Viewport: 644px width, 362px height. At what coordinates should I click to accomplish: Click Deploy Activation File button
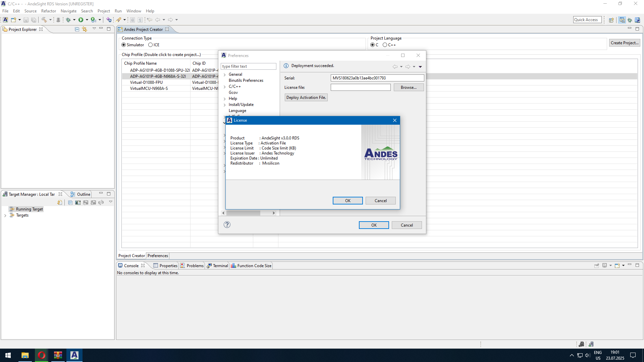click(x=306, y=98)
